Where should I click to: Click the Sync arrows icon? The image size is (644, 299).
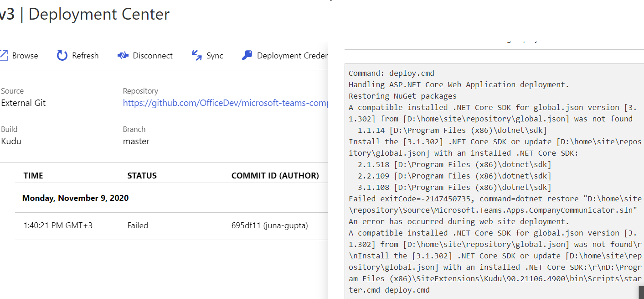click(x=196, y=55)
